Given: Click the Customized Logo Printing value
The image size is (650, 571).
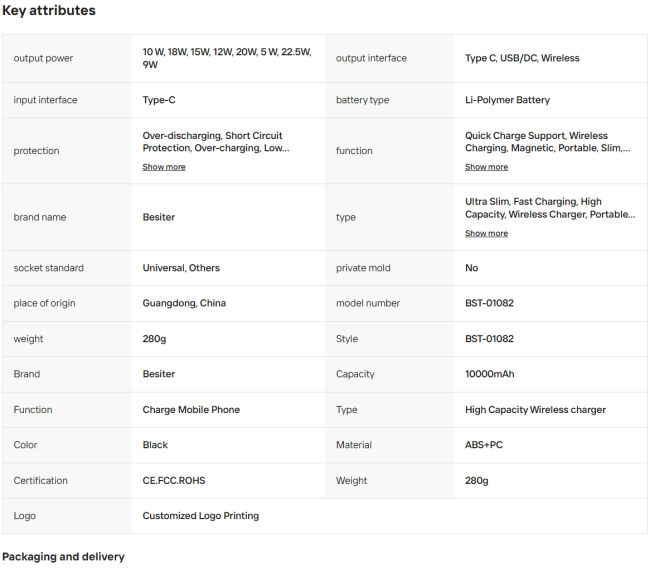Looking at the screenshot, I should pyautogui.click(x=201, y=516).
